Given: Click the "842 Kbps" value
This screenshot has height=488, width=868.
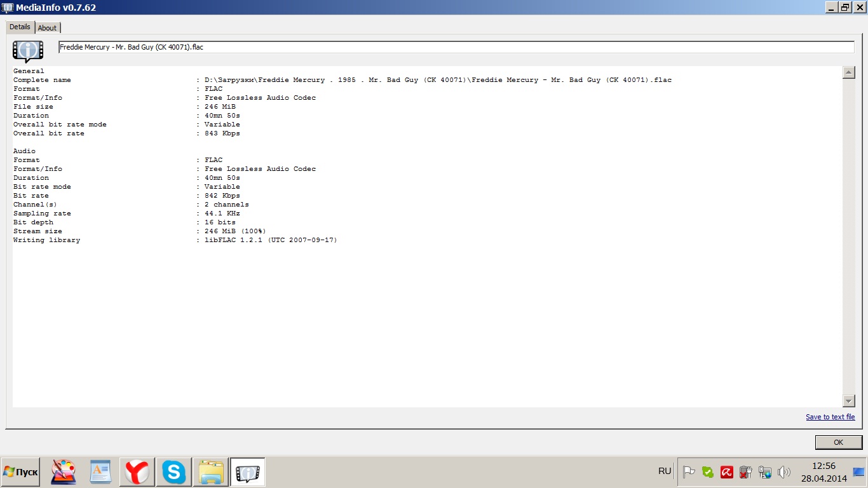Looking at the screenshot, I should coord(222,196).
